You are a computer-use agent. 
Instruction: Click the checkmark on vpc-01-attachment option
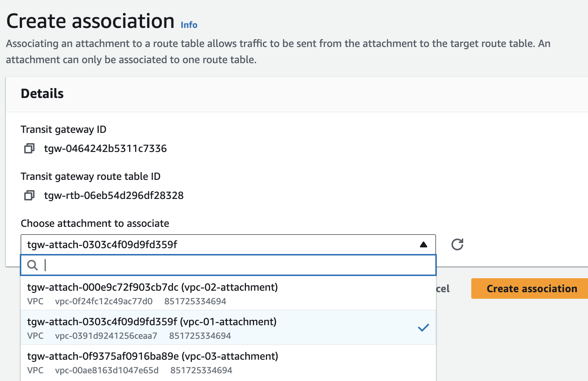[423, 328]
